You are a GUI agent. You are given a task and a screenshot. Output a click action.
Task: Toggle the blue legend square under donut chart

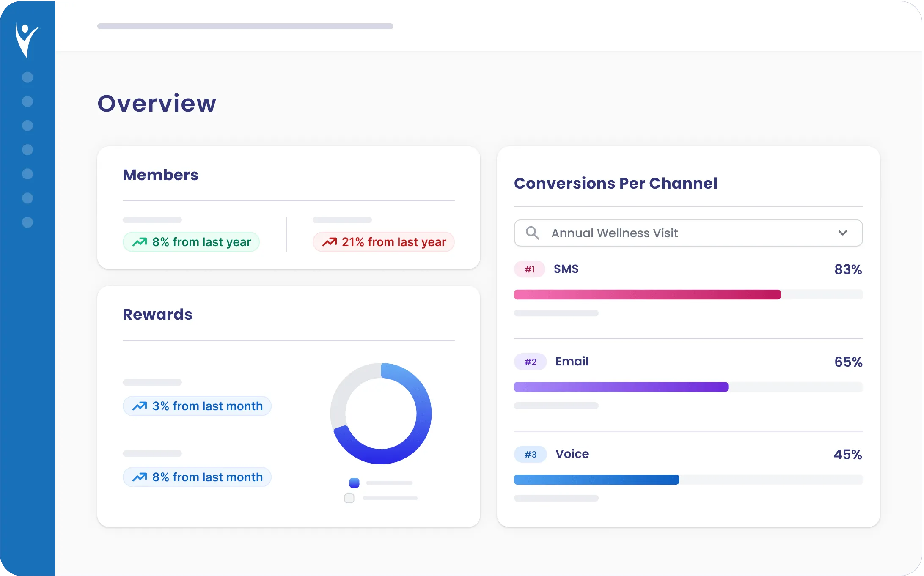coord(354,483)
